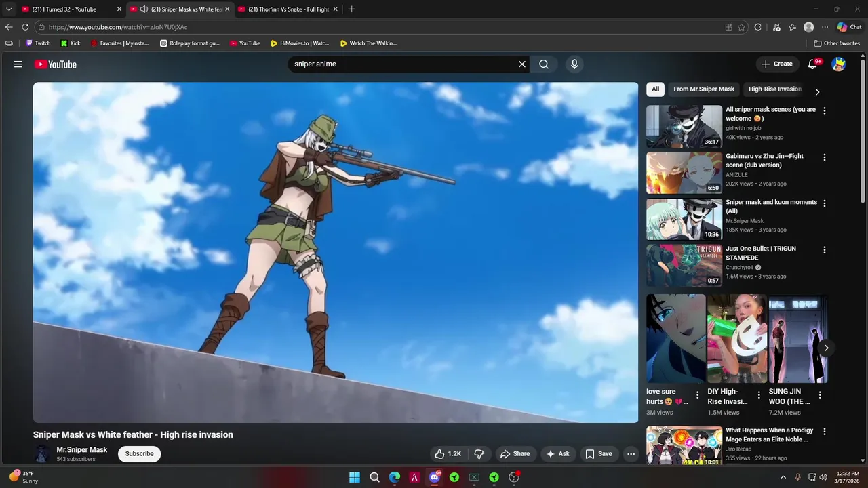The image size is (868, 488).
Task: Open the YouTube guide hamburger menu
Action: [x=18, y=64]
